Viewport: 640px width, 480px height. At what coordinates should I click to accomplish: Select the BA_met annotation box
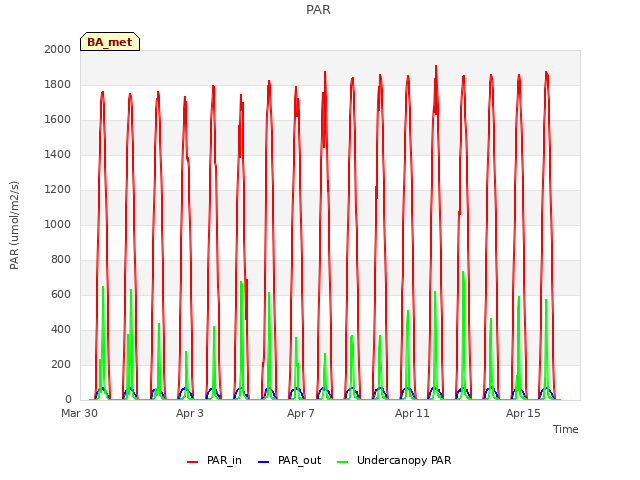click(x=110, y=42)
